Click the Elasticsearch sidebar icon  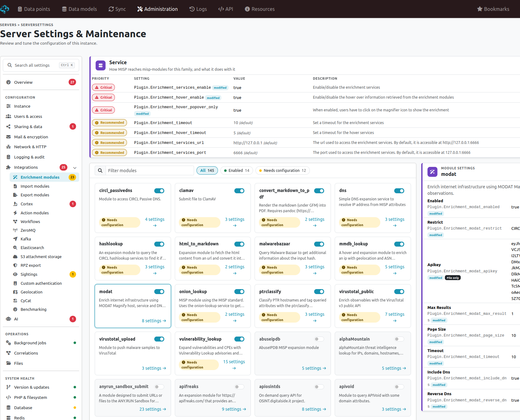pyautogui.click(x=15, y=248)
